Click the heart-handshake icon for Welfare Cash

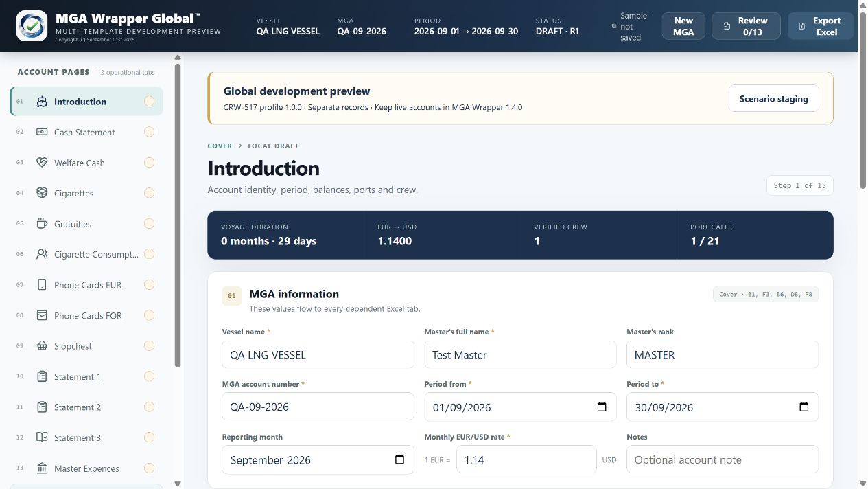click(x=42, y=163)
